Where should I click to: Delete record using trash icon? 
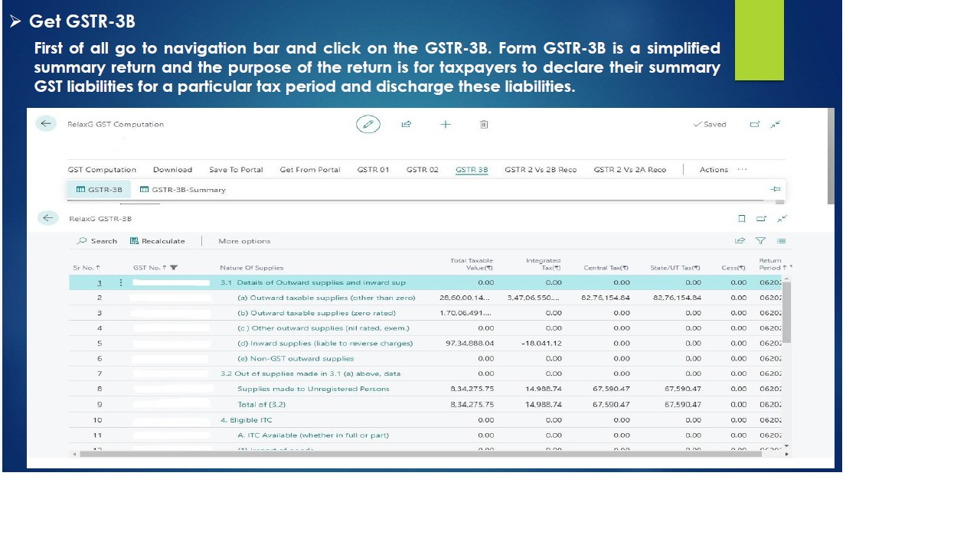pyautogui.click(x=484, y=124)
